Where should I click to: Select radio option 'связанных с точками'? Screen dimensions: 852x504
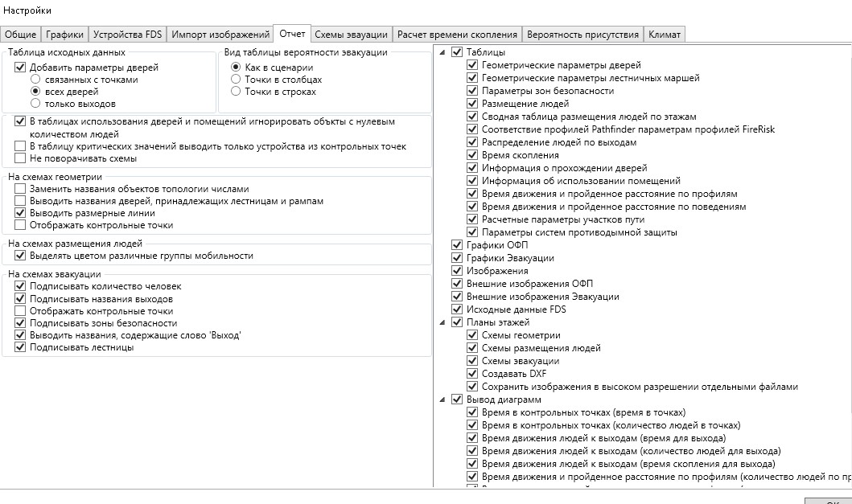point(35,80)
